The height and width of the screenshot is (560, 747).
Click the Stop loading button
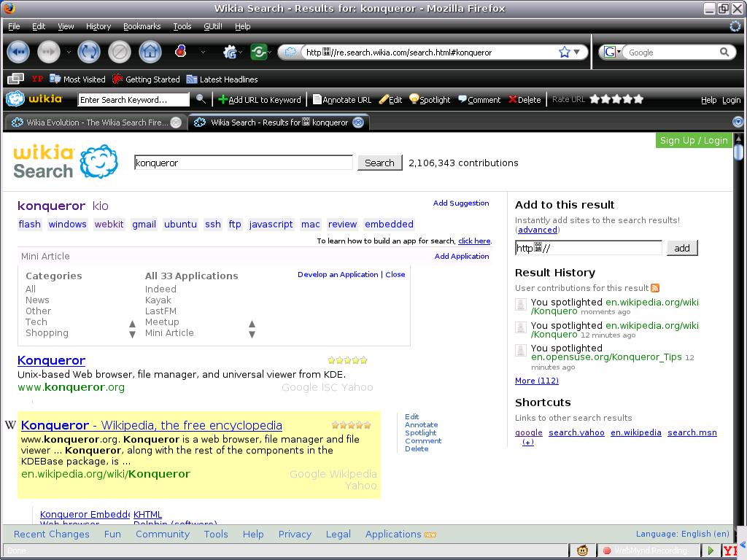120,52
